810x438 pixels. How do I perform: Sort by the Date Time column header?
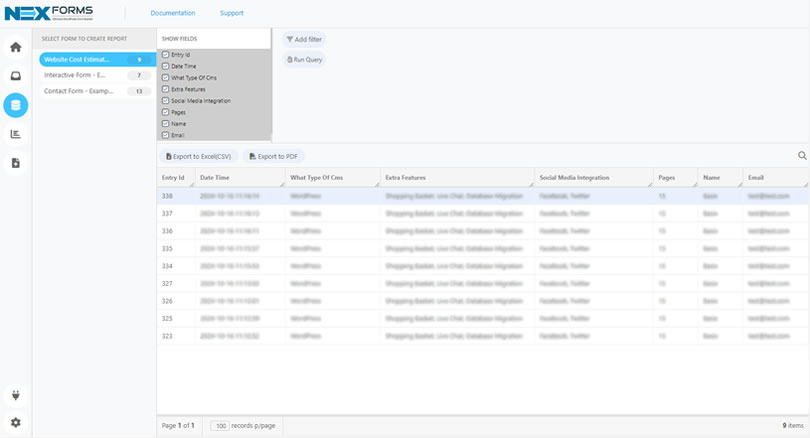click(240, 177)
